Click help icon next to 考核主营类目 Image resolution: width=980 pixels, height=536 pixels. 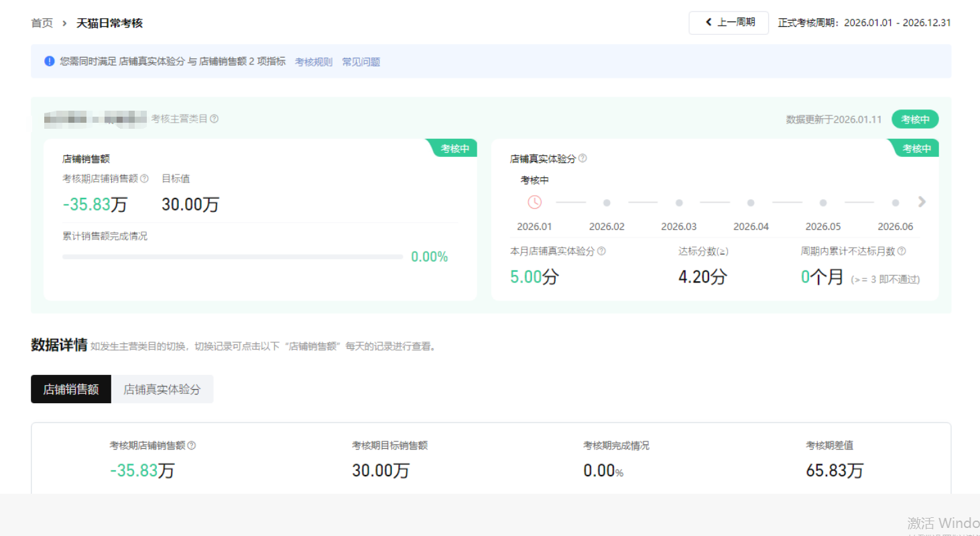coord(215,119)
